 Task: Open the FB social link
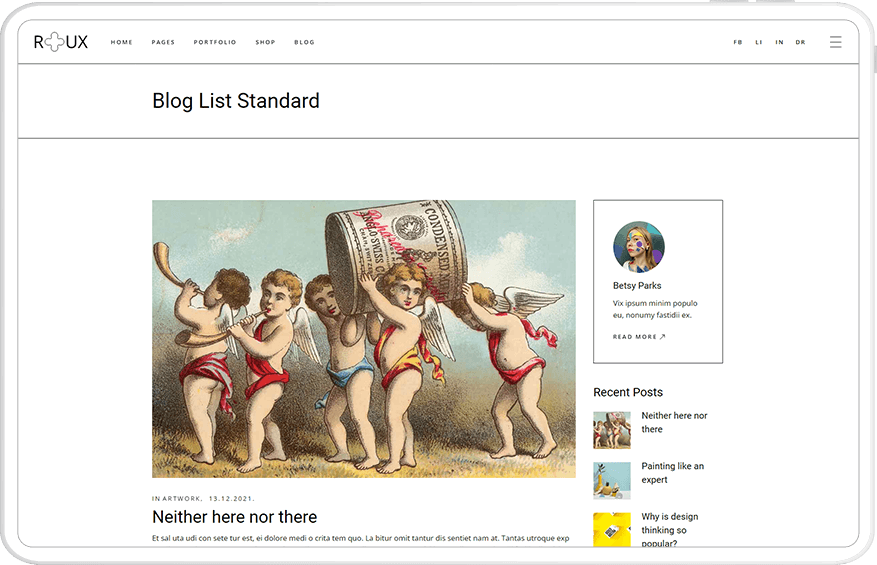pos(738,42)
